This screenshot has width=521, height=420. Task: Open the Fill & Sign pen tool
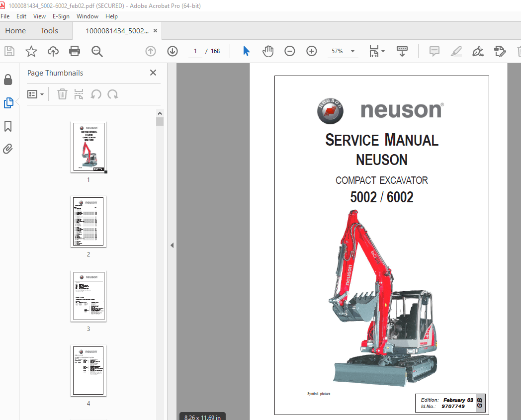coord(478,51)
